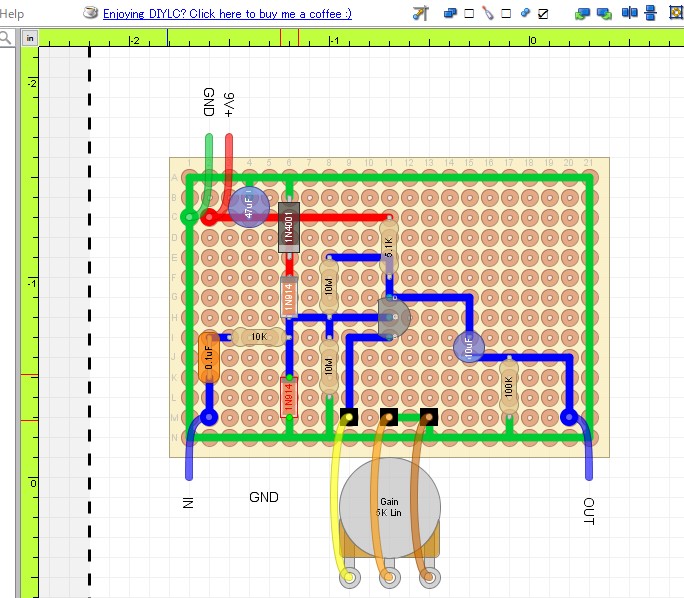
Task: Click the bring-to-front icon with green arrow
Action: tap(604, 14)
